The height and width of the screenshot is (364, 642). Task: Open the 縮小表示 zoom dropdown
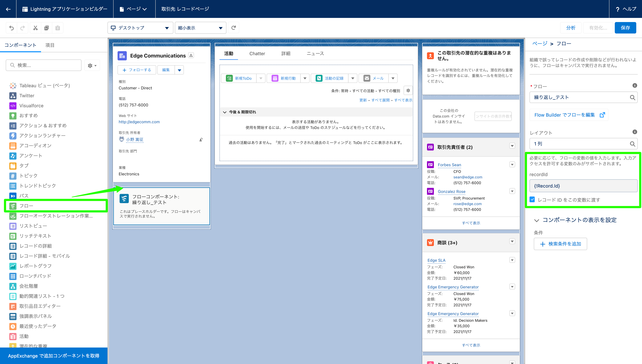[x=200, y=28]
